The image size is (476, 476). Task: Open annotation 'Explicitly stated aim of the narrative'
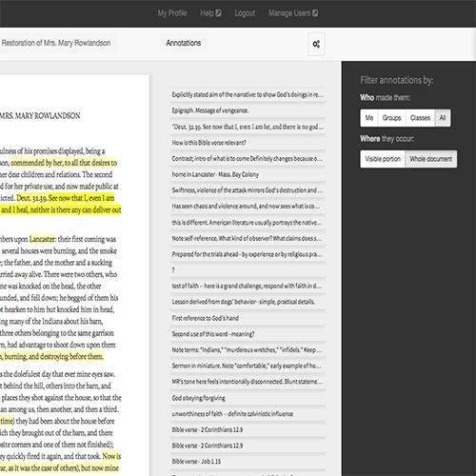(x=248, y=94)
